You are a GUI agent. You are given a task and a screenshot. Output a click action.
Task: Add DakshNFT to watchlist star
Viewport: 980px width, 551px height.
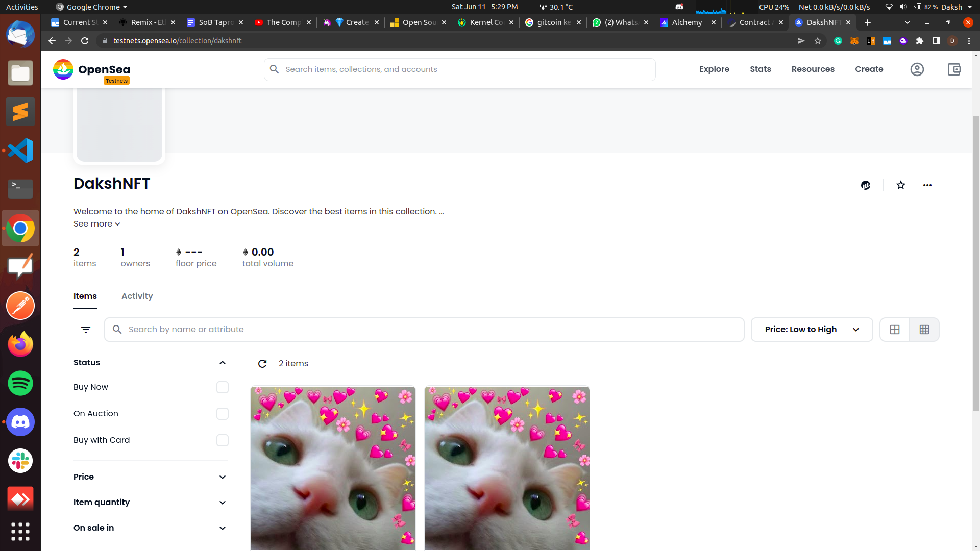point(901,185)
